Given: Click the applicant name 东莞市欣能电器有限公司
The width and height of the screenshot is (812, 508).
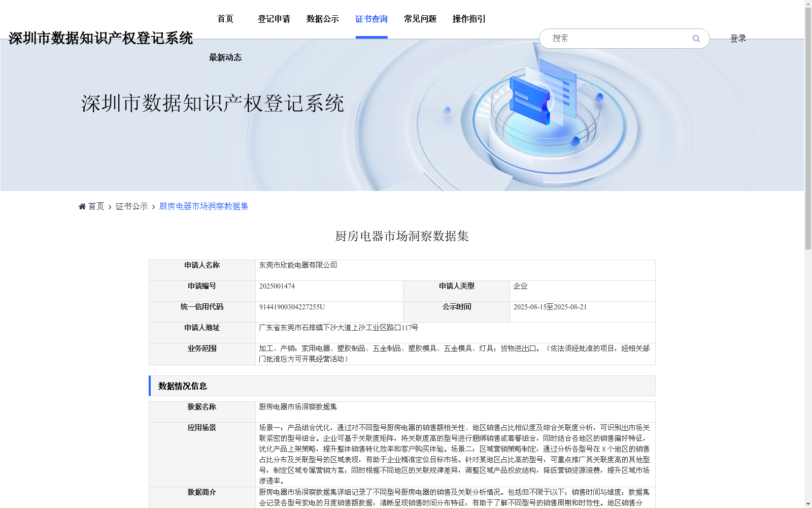Looking at the screenshot, I should click(x=298, y=265).
